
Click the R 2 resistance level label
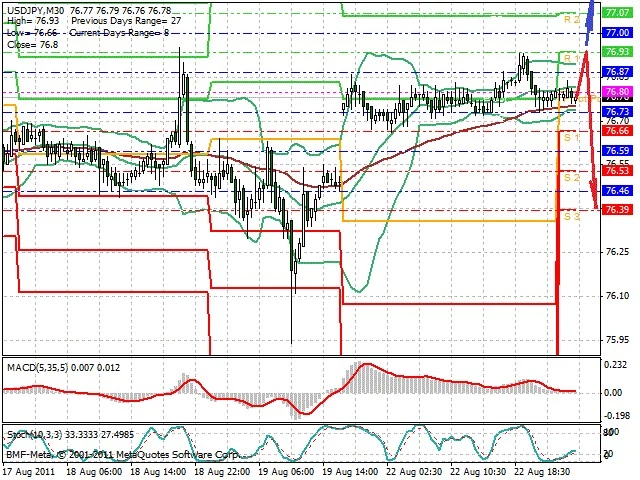pyautogui.click(x=572, y=20)
